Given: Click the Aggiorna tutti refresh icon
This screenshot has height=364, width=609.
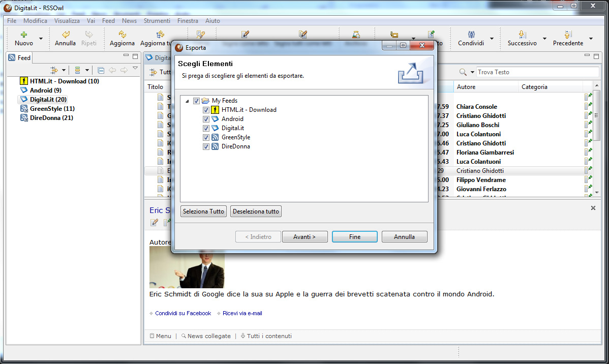Looking at the screenshot, I should (x=160, y=34).
